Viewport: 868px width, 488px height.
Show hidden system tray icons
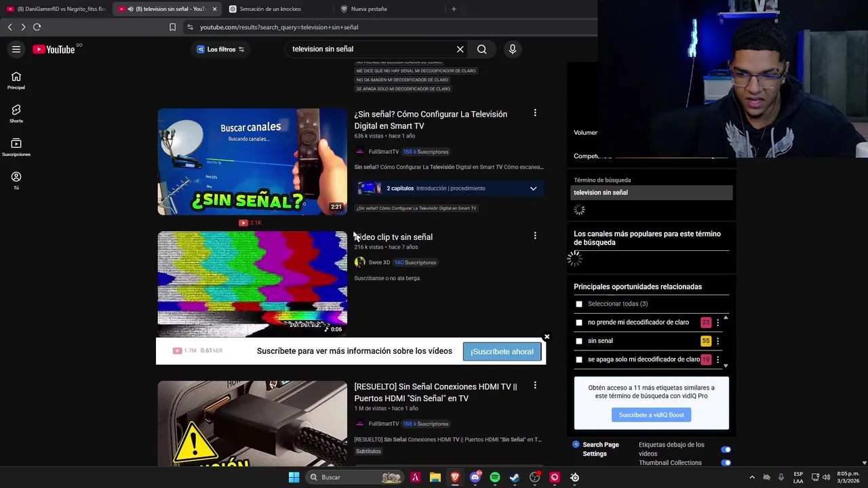[751, 477]
